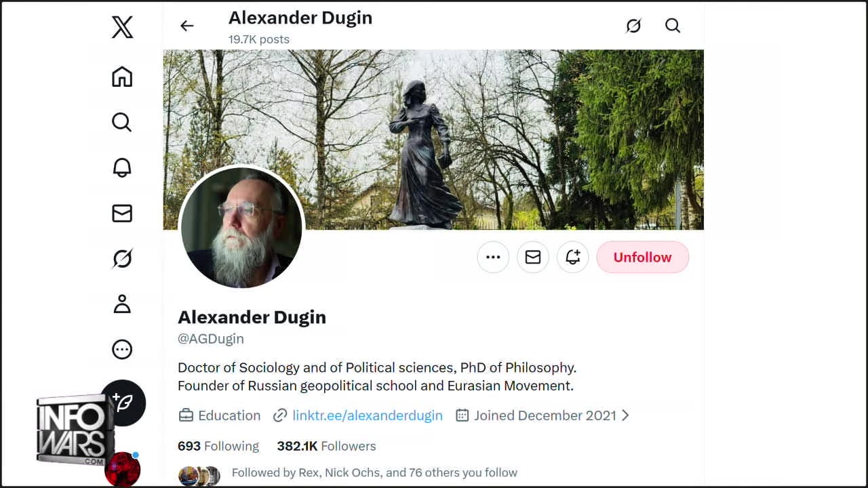Open Profile person icon in sidebar
868x488 pixels.
[122, 304]
